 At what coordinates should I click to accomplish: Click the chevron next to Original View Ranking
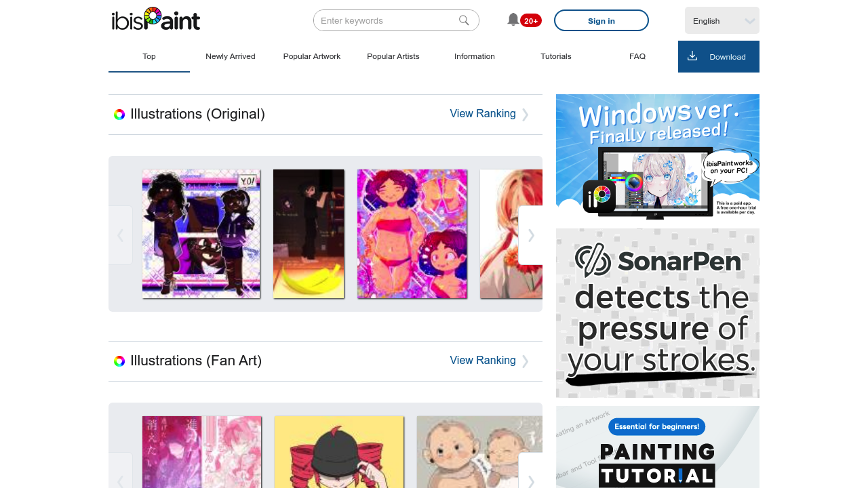click(526, 115)
